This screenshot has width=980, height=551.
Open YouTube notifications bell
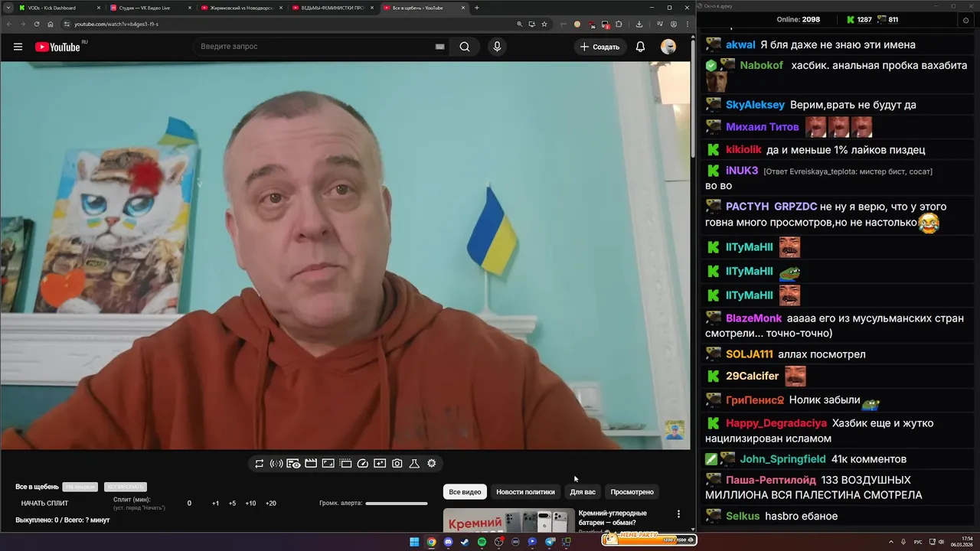coord(640,47)
